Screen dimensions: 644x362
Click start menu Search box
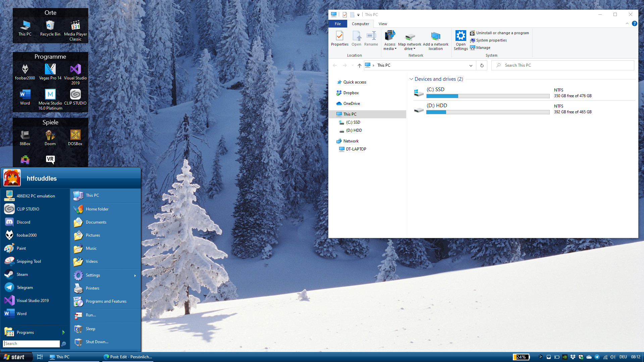(31, 344)
